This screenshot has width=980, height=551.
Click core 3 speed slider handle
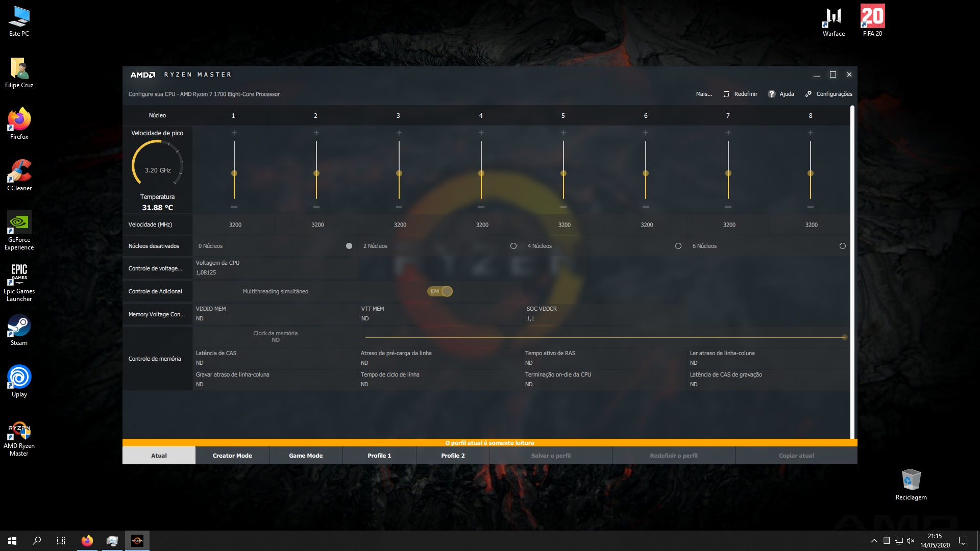[399, 173]
